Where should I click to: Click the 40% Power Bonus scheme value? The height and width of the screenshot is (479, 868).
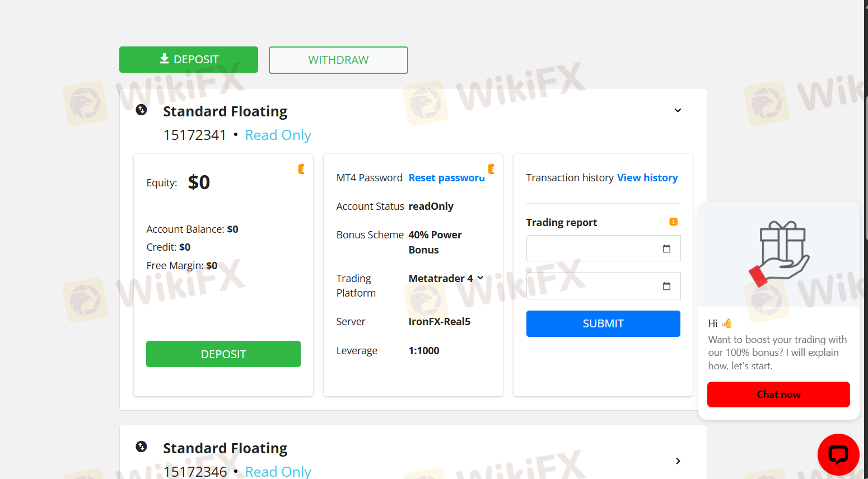point(435,242)
